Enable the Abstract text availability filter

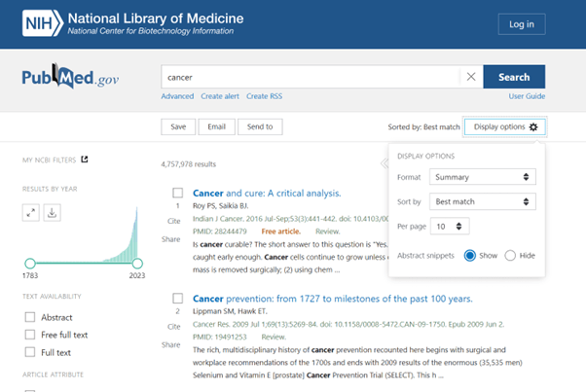[30, 317]
